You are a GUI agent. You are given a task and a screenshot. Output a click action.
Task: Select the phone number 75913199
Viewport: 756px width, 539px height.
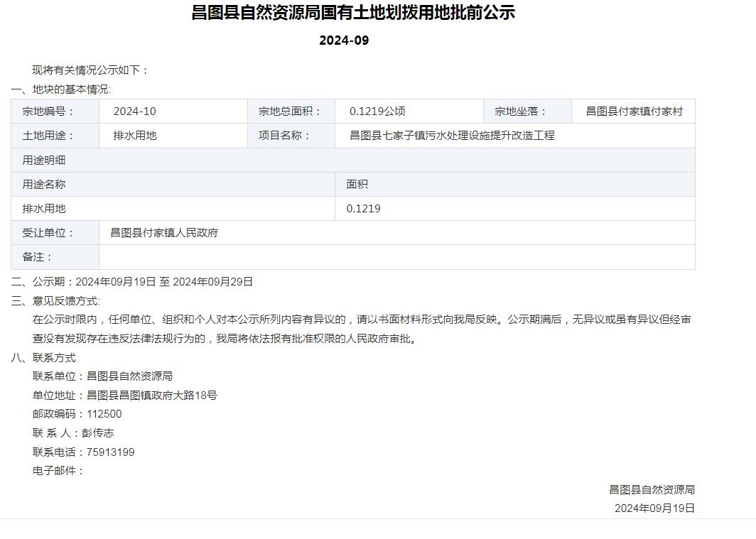110,452
